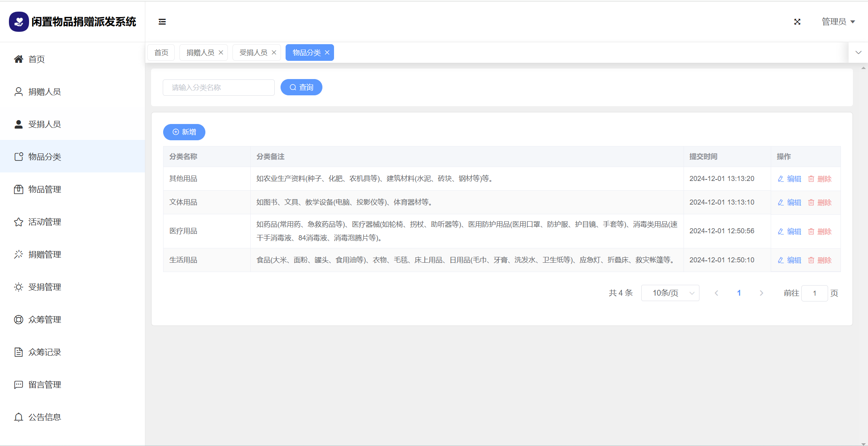Go to next page arrow
Image resolution: width=868 pixels, height=446 pixels.
click(x=761, y=293)
